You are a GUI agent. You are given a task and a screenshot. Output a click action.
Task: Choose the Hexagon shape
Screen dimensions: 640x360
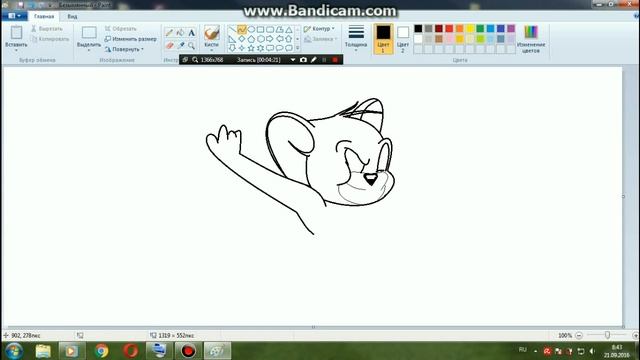coord(260,39)
